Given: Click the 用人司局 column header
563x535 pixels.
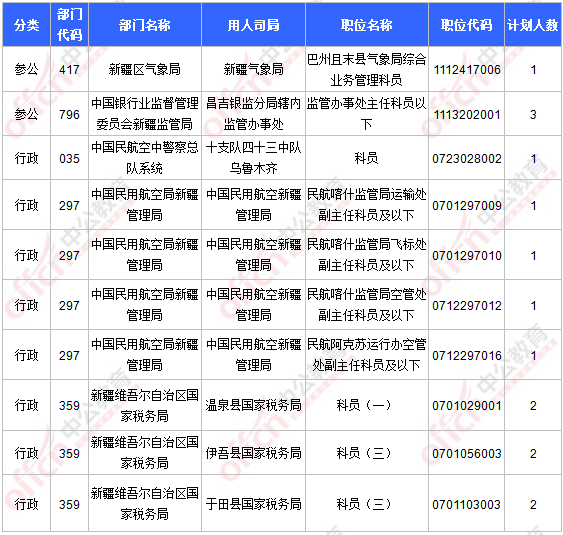Looking at the screenshot, I should 253,25.
